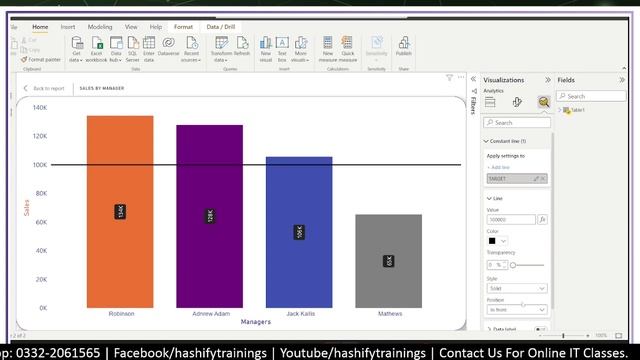640x360 pixels.
Task: Insert a New visual
Action: click(x=266, y=49)
